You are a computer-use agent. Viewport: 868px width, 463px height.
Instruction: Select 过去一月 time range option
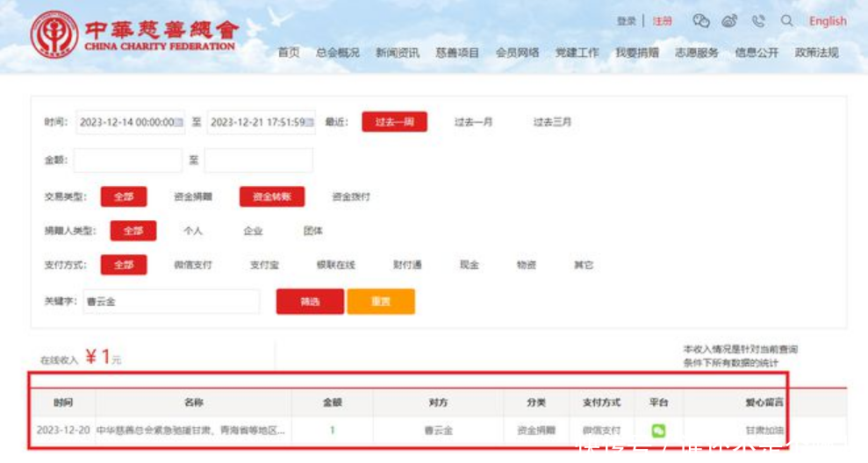(x=473, y=122)
